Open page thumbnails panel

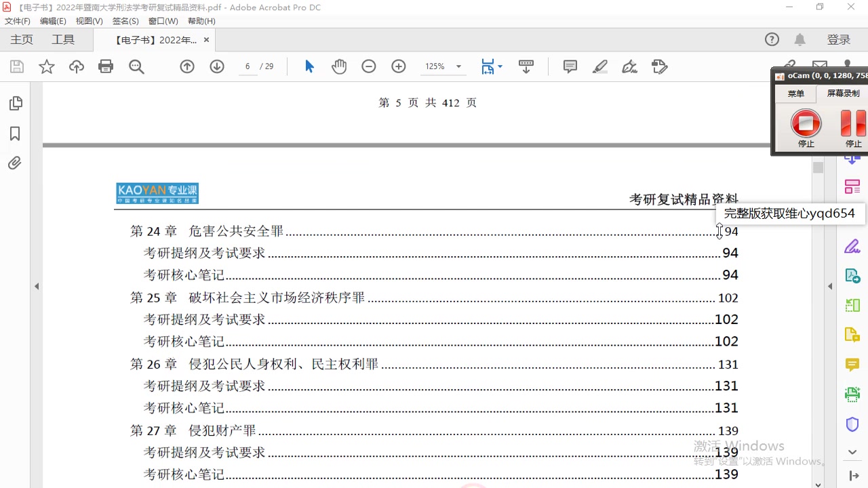tap(15, 103)
